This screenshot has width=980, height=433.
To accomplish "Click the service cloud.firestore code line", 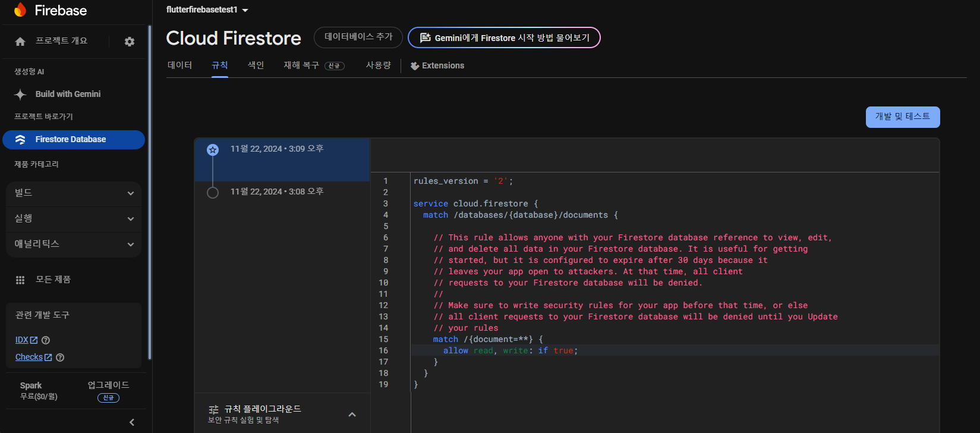I will click(475, 204).
